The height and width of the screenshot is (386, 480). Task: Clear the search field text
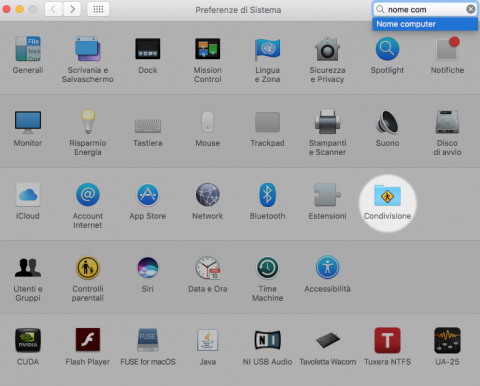coord(471,9)
